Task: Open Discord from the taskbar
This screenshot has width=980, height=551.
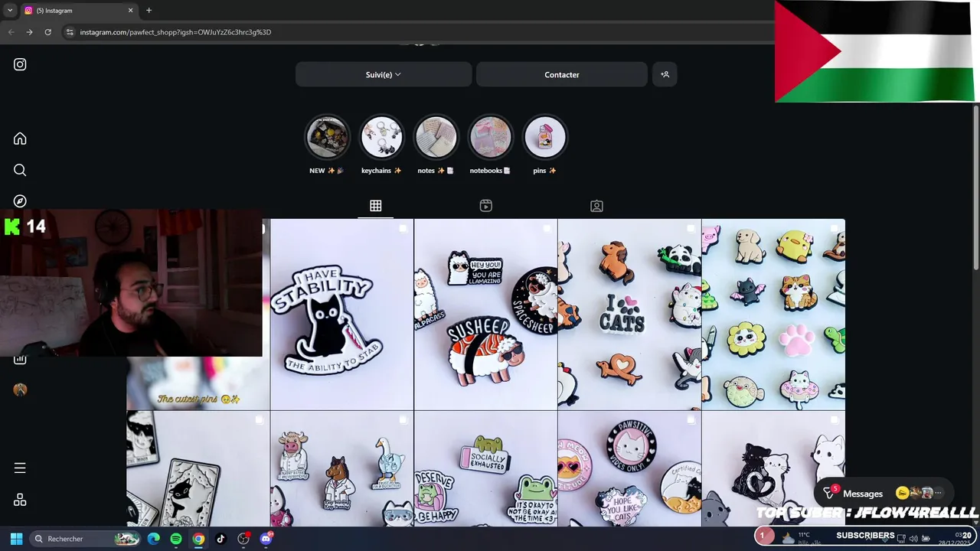Action: coord(266,539)
